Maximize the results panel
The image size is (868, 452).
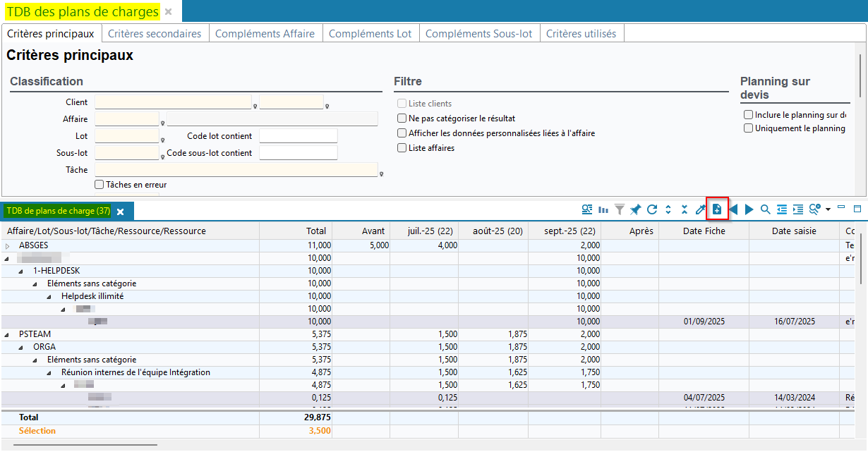(857, 209)
